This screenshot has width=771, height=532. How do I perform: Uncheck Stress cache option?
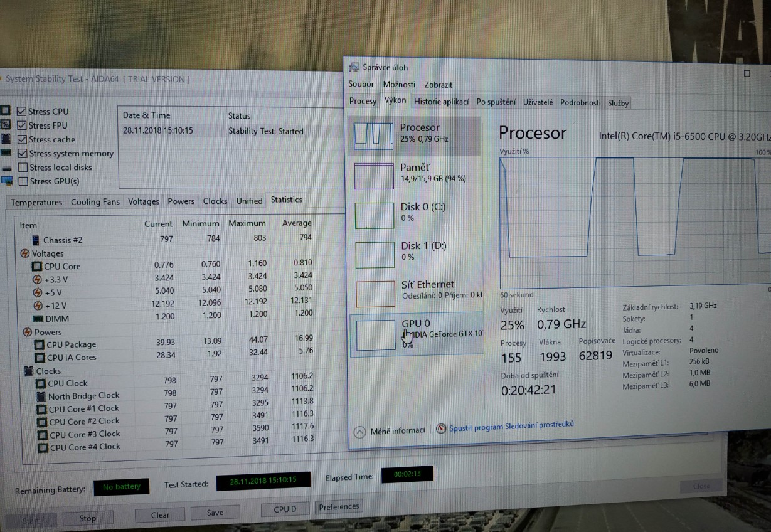[22, 139]
